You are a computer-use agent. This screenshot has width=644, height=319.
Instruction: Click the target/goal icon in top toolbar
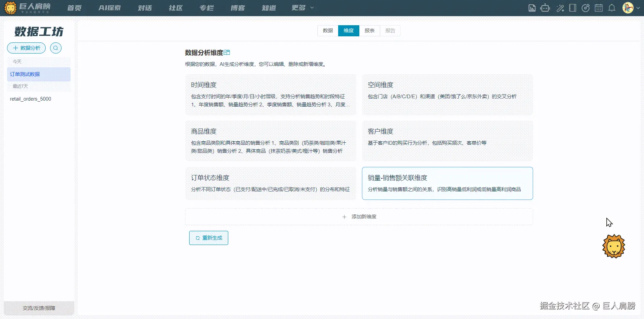(586, 8)
